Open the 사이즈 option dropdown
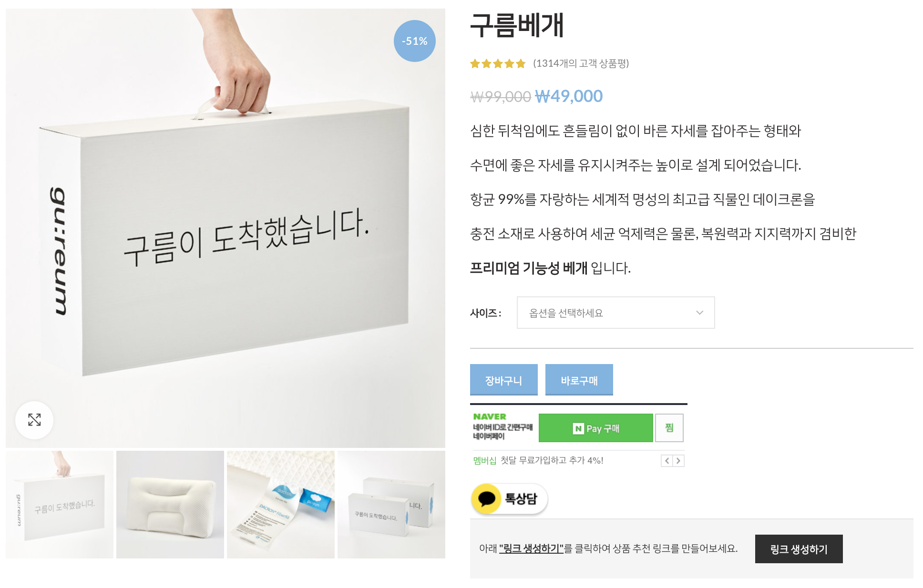Image resolution: width=923 pixels, height=588 pixels. pos(615,313)
